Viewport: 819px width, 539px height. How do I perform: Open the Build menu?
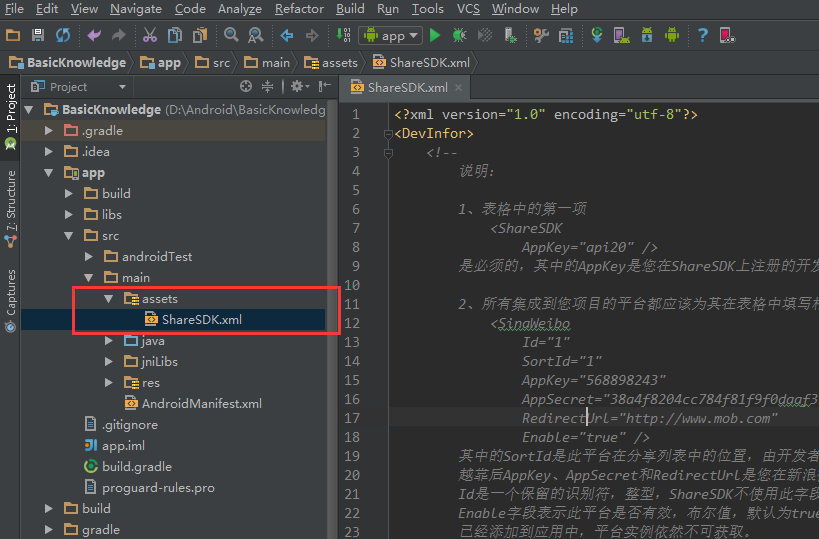(x=350, y=9)
